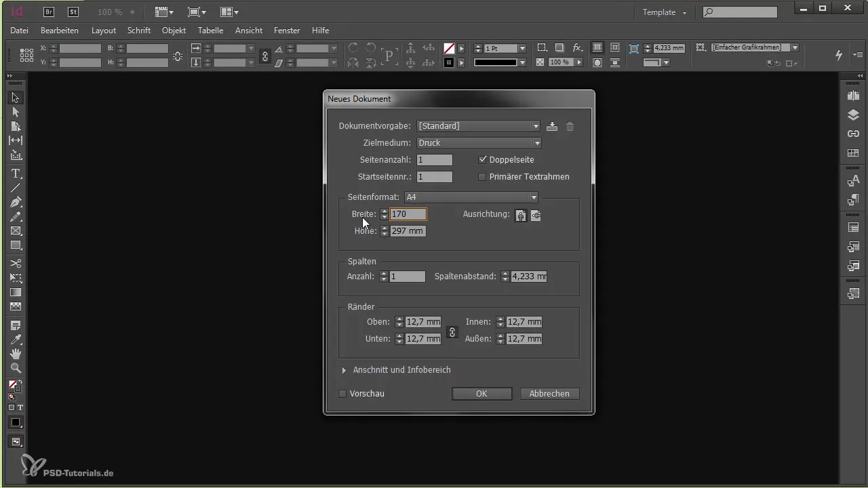
Task: Select the Page tool
Action: click(16, 126)
